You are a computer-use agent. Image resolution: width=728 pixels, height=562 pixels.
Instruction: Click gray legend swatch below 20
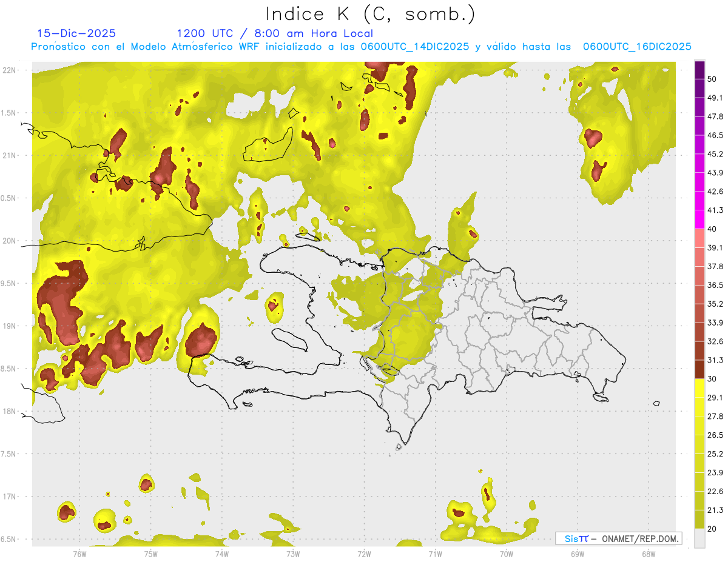click(x=699, y=538)
